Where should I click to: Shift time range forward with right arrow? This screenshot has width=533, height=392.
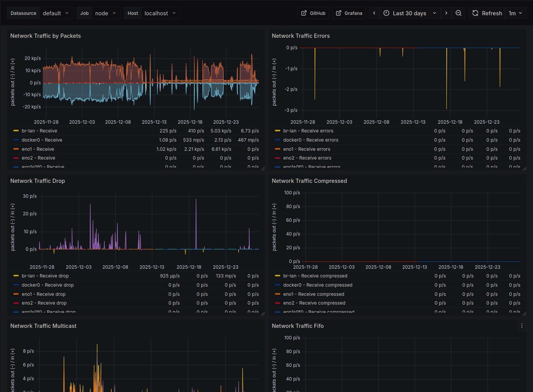(446, 13)
